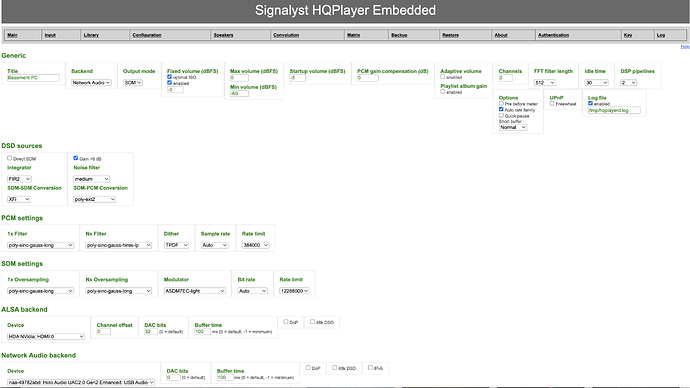The image size is (690, 388).
Task: Click the Max volume input field
Action: tap(239, 78)
